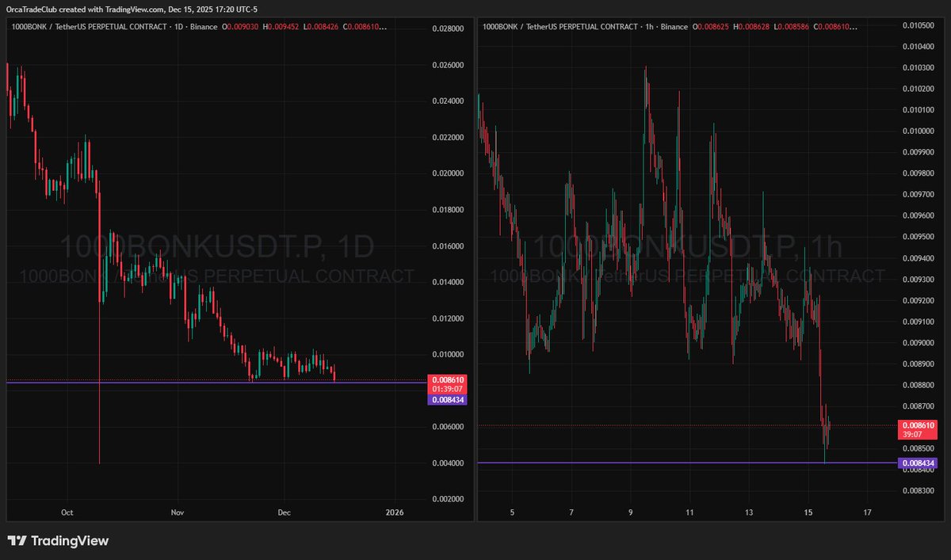Click the 0.012000 price on daily axis

pos(447,318)
